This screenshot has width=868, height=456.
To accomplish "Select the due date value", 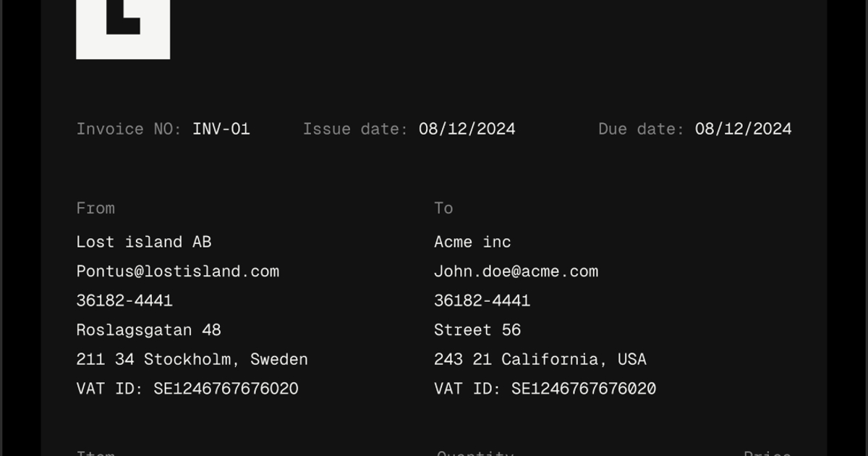I will click(744, 129).
